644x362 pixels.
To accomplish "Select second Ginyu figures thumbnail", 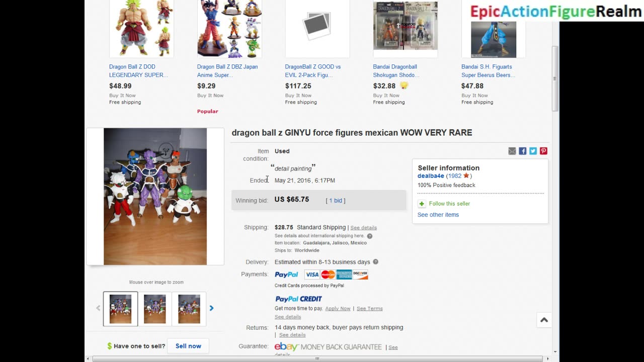I will (154, 309).
